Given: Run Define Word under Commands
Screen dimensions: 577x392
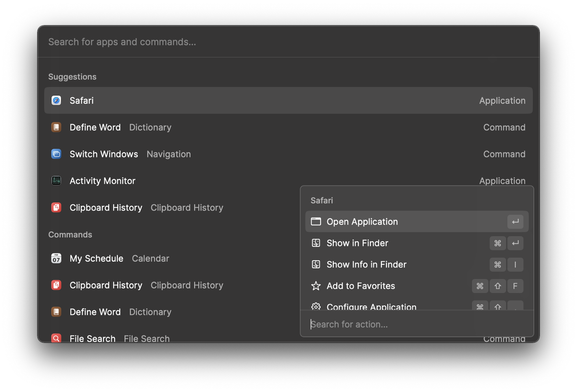Looking at the screenshot, I should click(172, 312).
